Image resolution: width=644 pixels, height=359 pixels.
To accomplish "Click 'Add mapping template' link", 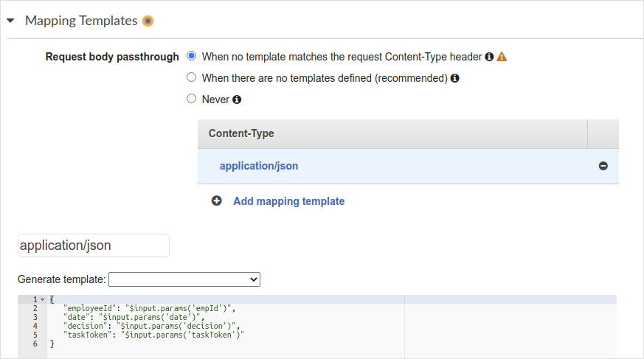I will 288,201.
